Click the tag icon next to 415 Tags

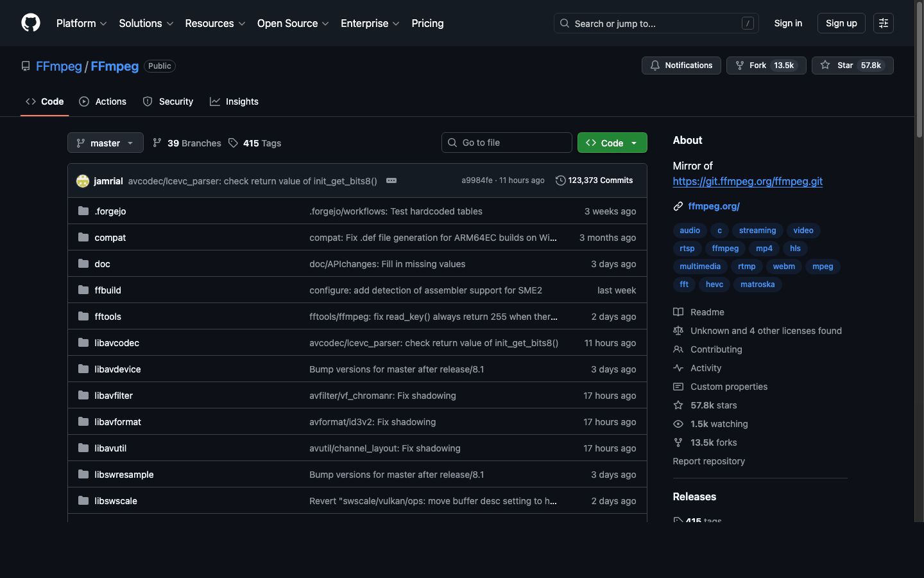coord(232,143)
